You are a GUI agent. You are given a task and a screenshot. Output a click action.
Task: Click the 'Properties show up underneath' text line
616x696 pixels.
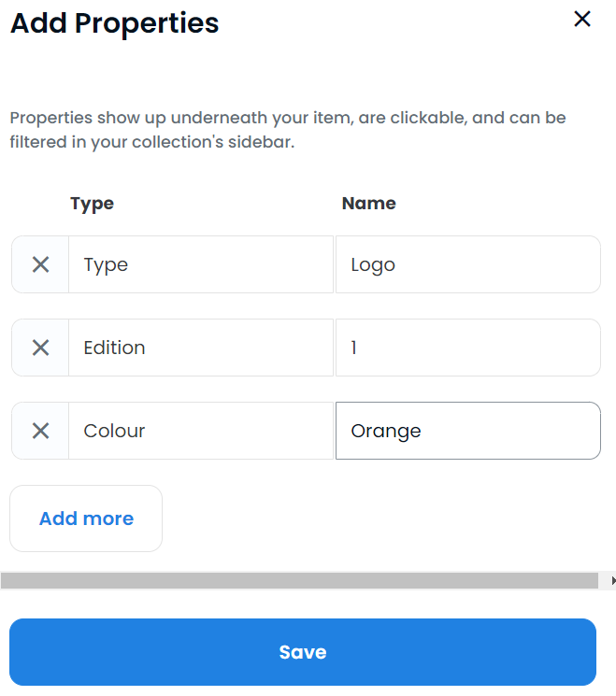(288, 119)
